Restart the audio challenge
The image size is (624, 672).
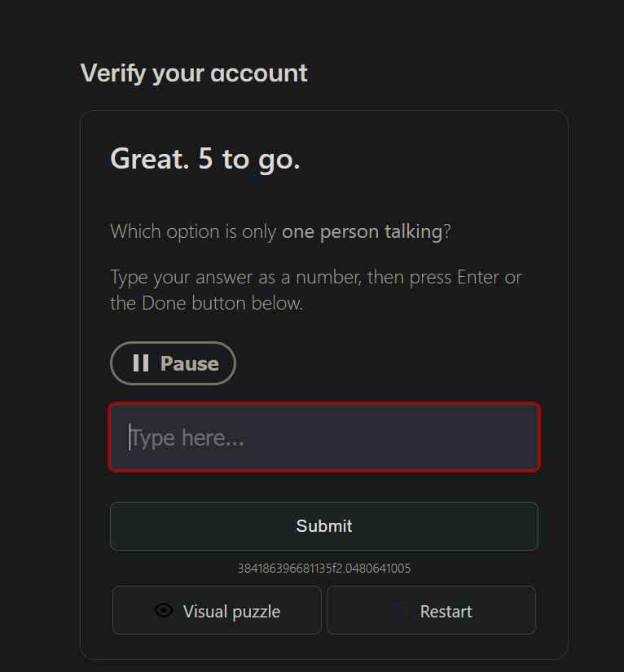(x=431, y=610)
